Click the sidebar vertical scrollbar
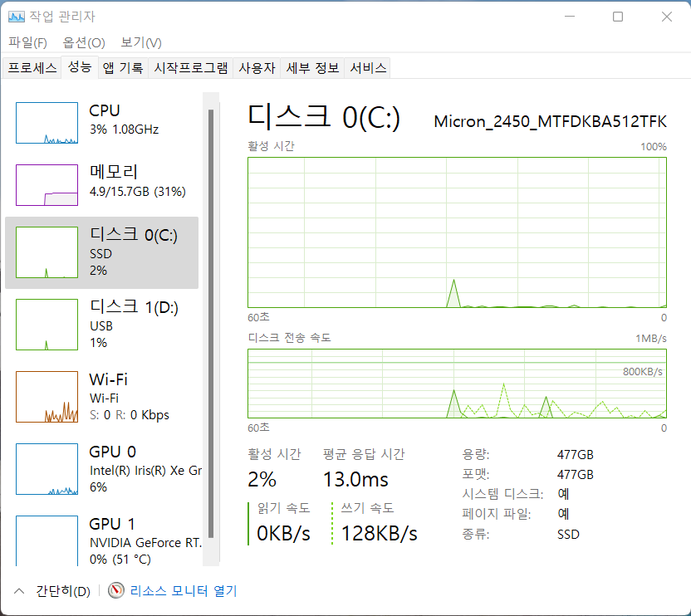Image resolution: width=691 pixels, height=616 pixels. point(211,324)
